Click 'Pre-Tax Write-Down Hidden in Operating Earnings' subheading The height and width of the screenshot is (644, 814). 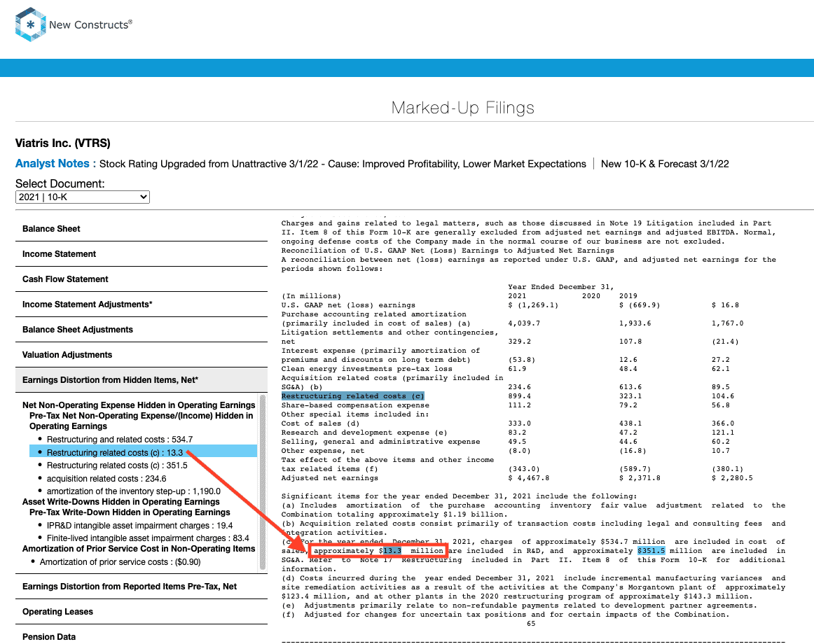130,512
